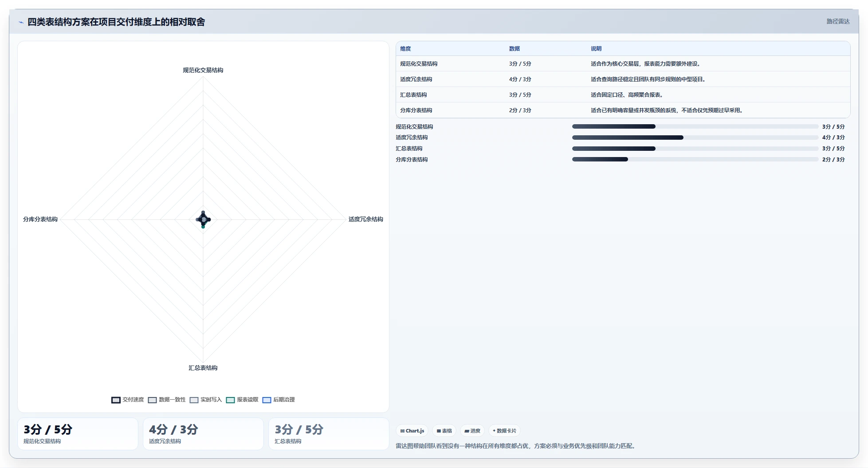
Task: Toggle the 报表读取 legend series
Action: 242,400
